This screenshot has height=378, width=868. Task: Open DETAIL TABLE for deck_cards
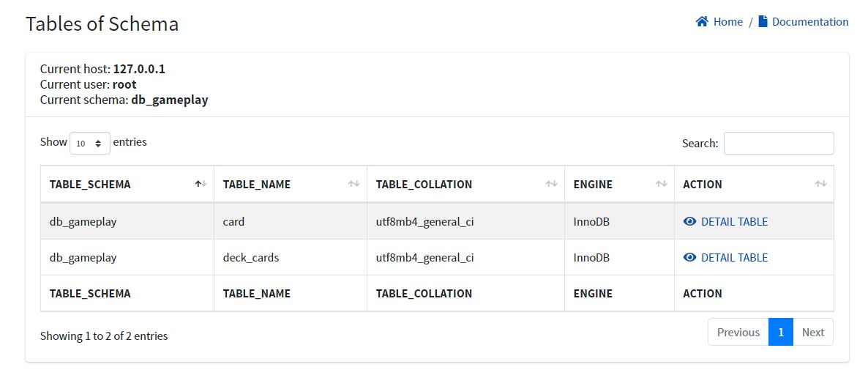(734, 257)
